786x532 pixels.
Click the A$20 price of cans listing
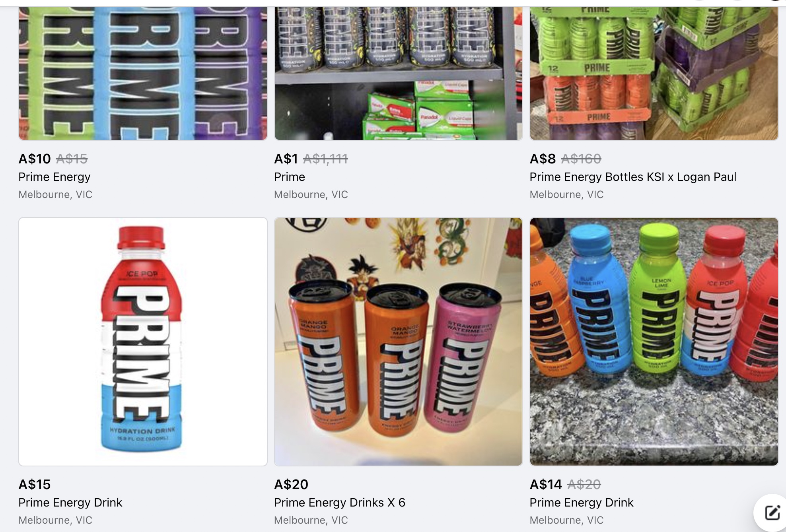point(291,484)
